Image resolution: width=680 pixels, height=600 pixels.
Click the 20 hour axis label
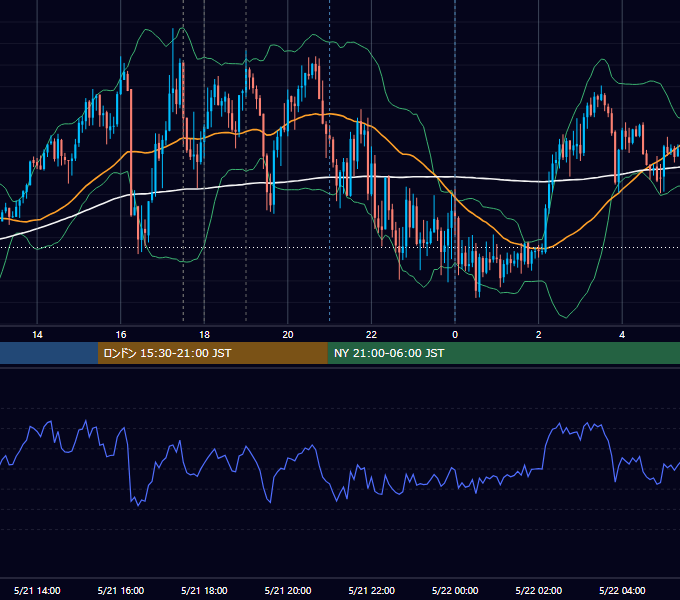[x=288, y=335]
